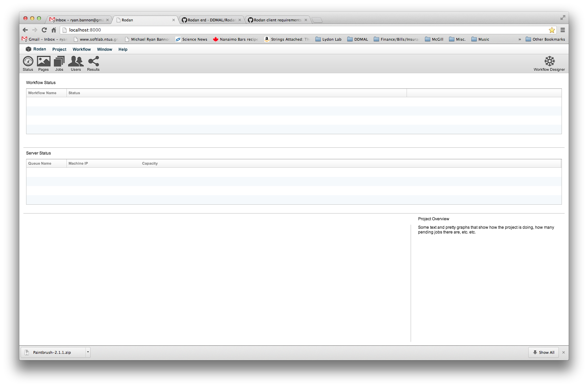Expand the McGill bookmarks folder
Viewport: 588px width, 387px height.
point(434,39)
